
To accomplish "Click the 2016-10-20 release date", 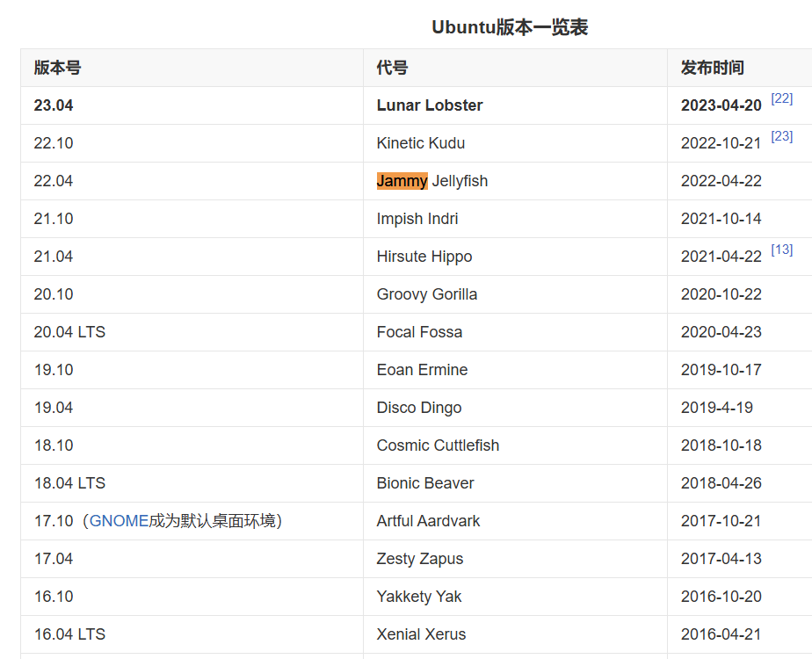I will pyautogui.click(x=721, y=596).
